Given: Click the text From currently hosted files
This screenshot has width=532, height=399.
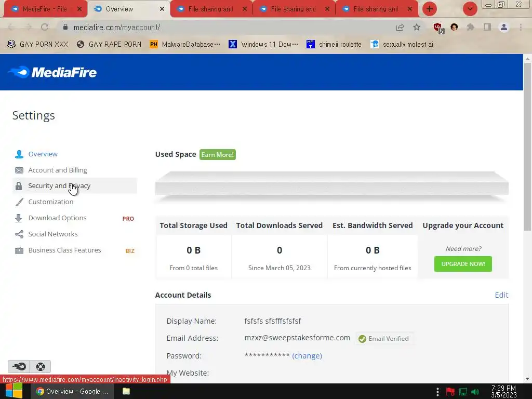Looking at the screenshot, I should coord(373,268).
